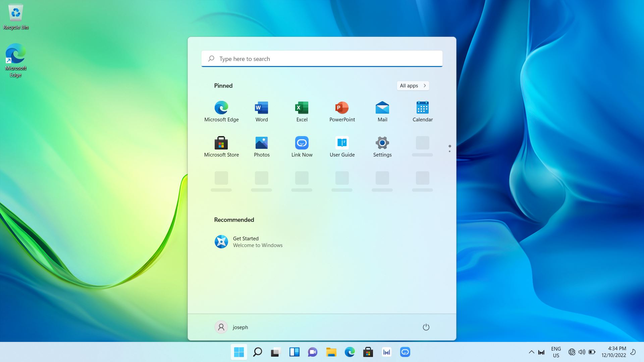Open Widgets from the taskbar

(294, 352)
